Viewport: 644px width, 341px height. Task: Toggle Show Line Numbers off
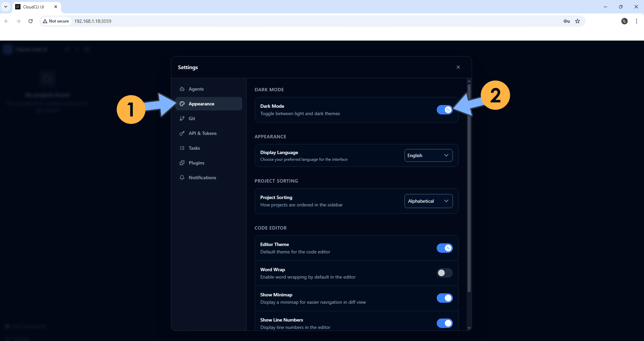point(444,323)
